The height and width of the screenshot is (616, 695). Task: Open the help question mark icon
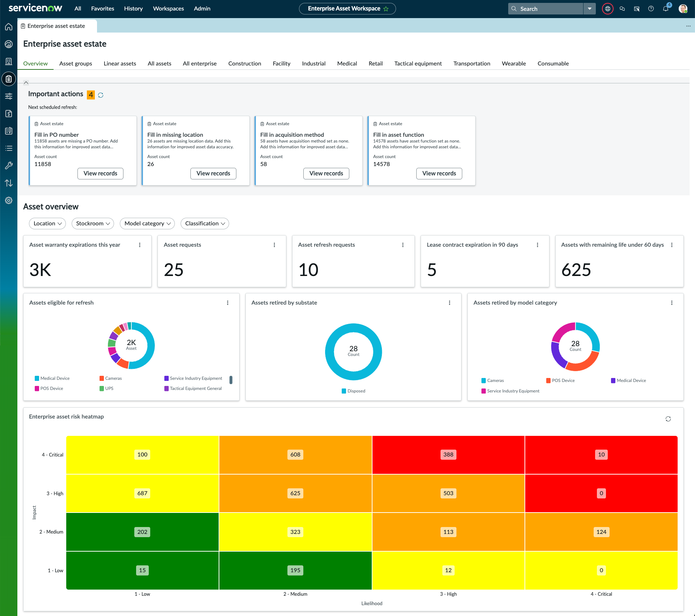[x=651, y=9]
